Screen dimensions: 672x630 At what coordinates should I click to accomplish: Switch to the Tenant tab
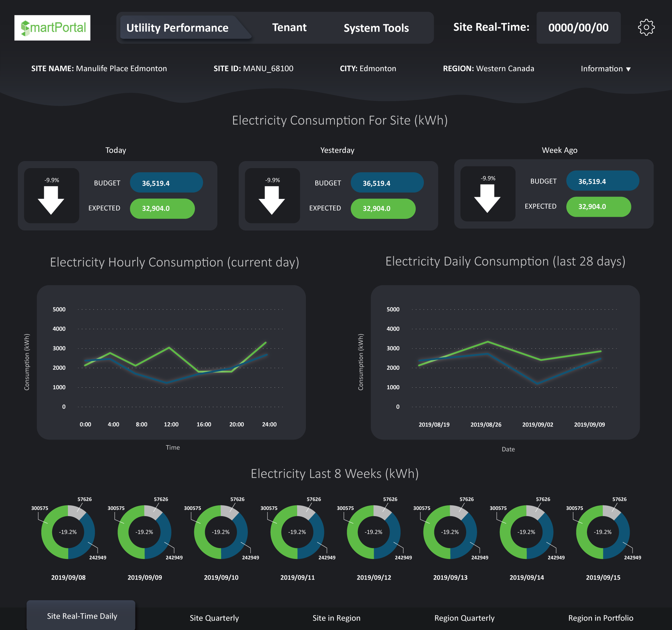pyautogui.click(x=289, y=28)
